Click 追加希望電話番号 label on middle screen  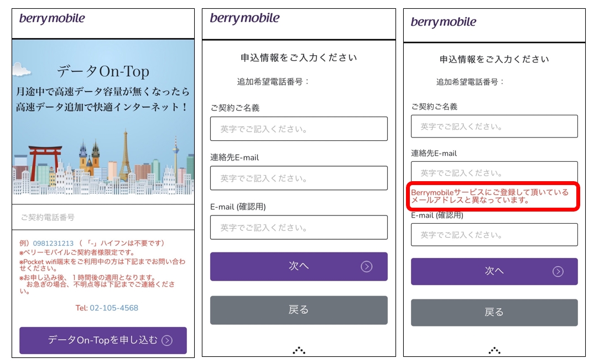(x=273, y=82)
